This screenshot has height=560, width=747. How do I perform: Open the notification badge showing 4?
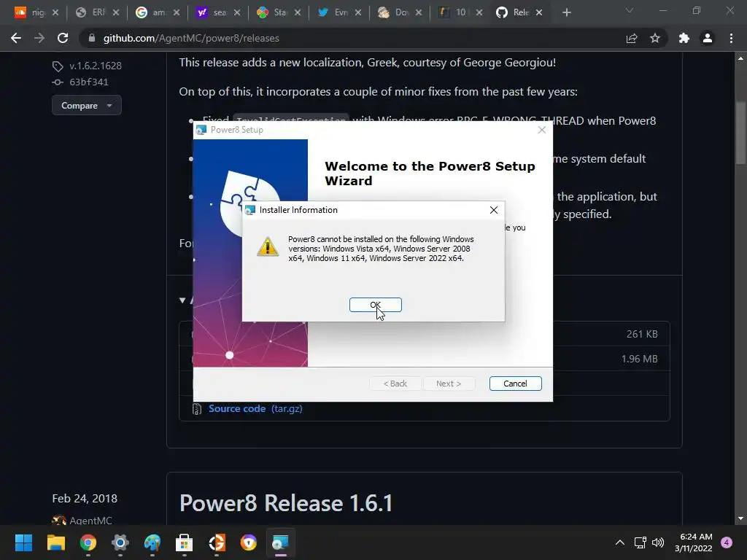(x=727, y=542)
